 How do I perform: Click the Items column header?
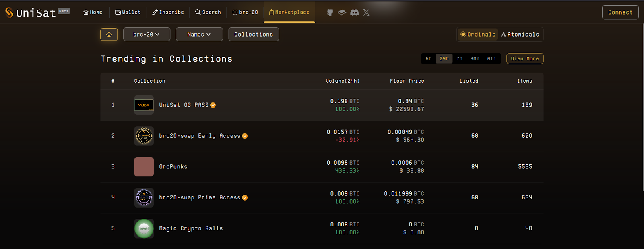coord(524,81)
